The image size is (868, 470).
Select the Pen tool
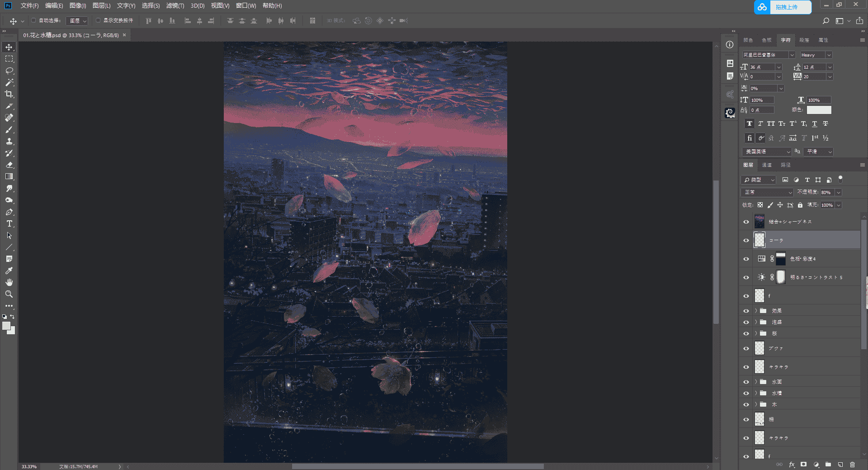pyautogui.click(x=9, y=212)
